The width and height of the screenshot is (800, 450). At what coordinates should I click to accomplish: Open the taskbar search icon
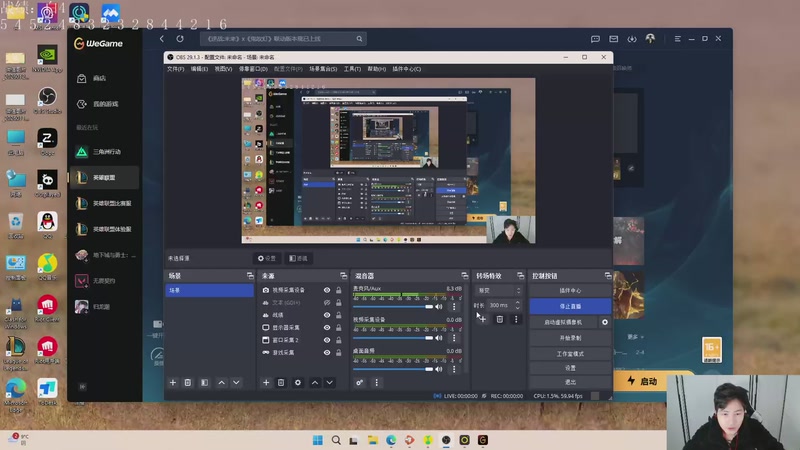[x=336, y=440]
